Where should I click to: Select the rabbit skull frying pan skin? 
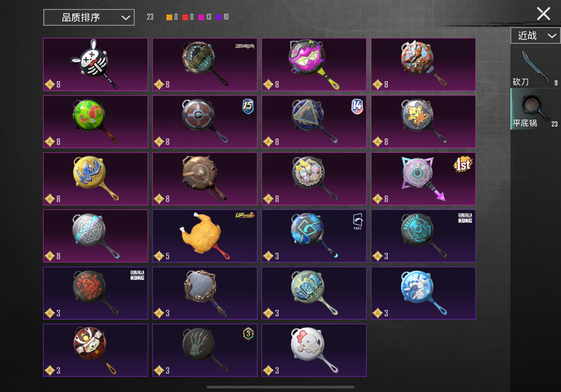click(96, 64)
